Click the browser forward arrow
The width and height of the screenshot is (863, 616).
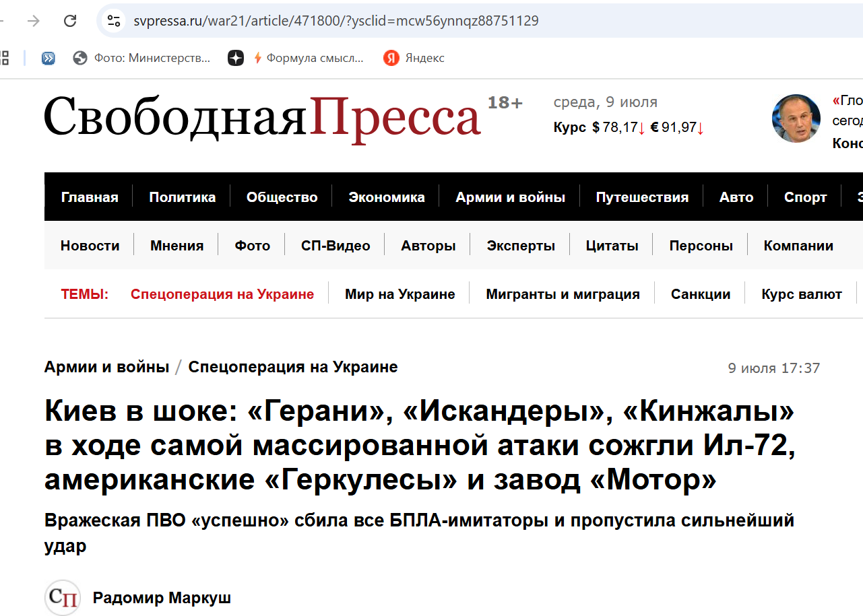[34, 21]
